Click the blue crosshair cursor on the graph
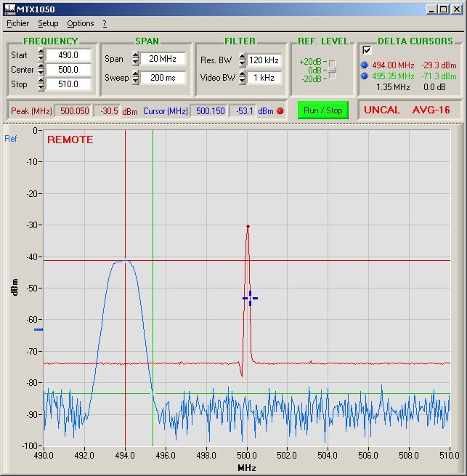 [x=250, y=298]
